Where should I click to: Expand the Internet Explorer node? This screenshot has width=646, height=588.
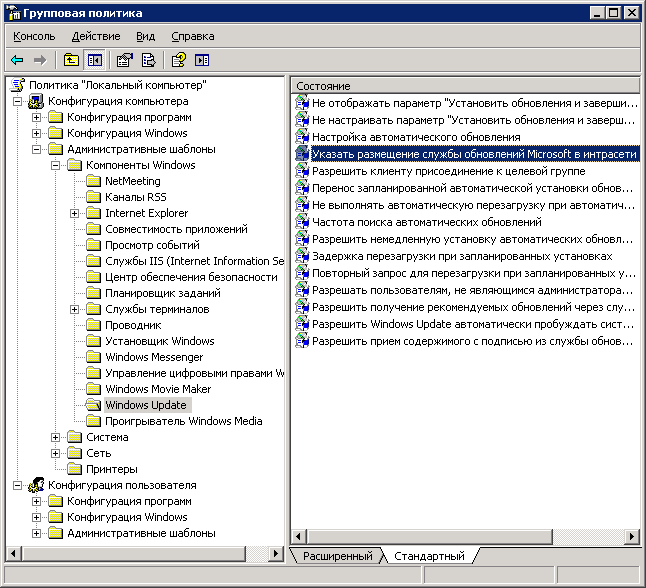pyautogui.click(x=74, y=213)
